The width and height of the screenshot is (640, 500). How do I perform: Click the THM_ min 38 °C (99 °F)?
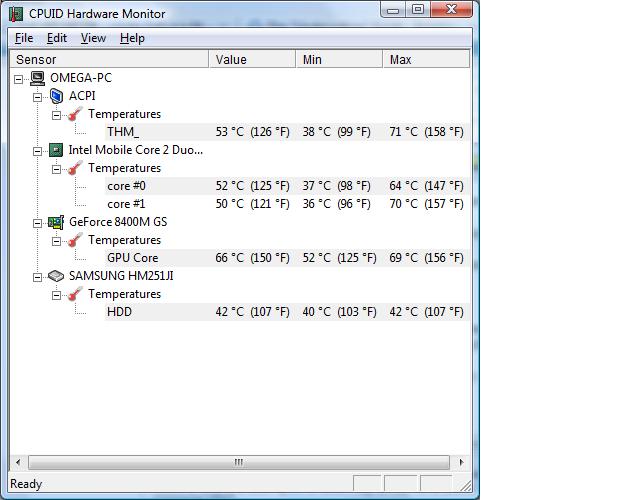tap(337, 132)
